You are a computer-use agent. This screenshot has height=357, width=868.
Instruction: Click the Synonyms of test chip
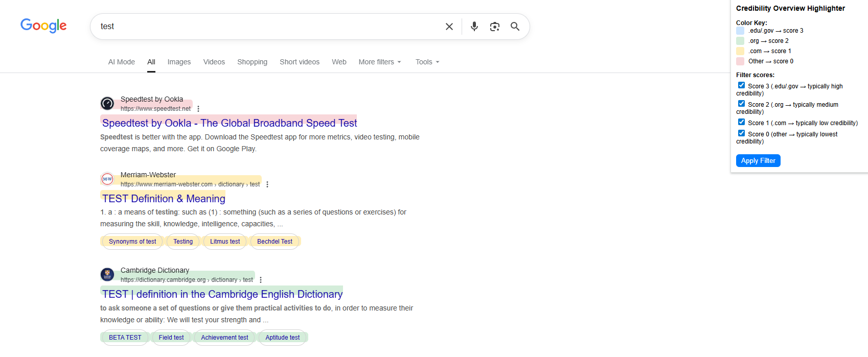tap(132, 242)
